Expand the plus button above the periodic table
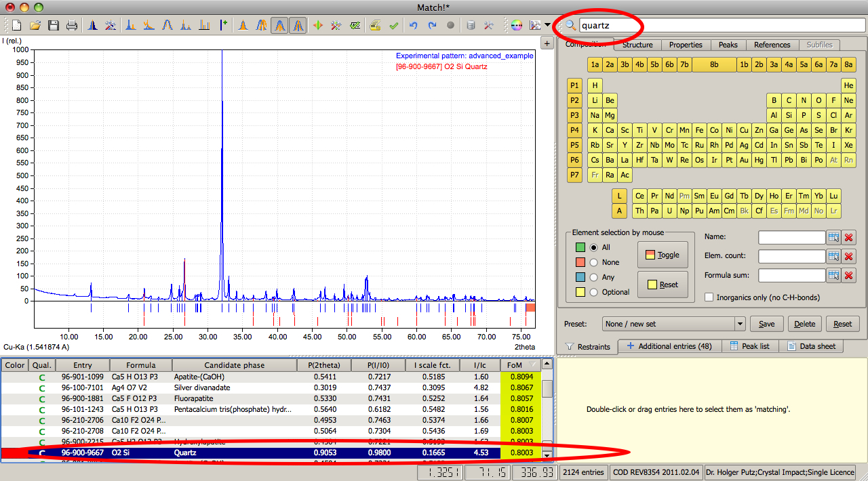Viewport: 868px width, 481px height. point(547,43)
